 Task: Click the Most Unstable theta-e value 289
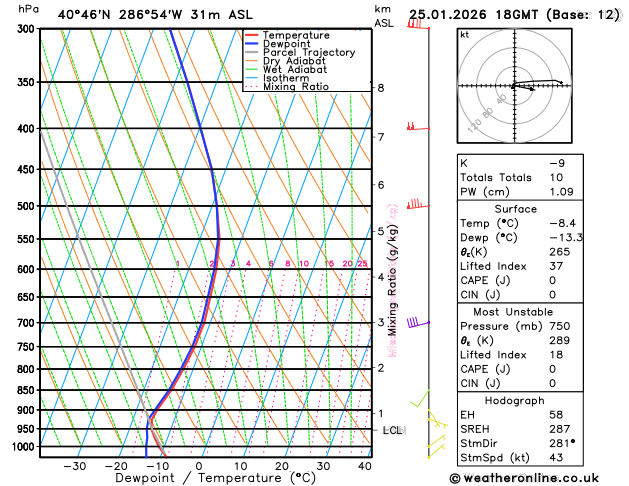point(560,340)
